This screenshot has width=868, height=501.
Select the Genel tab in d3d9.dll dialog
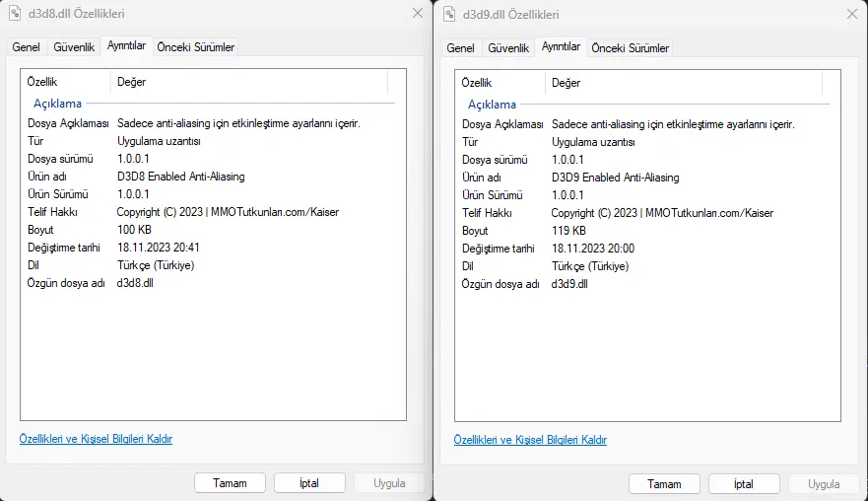(460, 48)
